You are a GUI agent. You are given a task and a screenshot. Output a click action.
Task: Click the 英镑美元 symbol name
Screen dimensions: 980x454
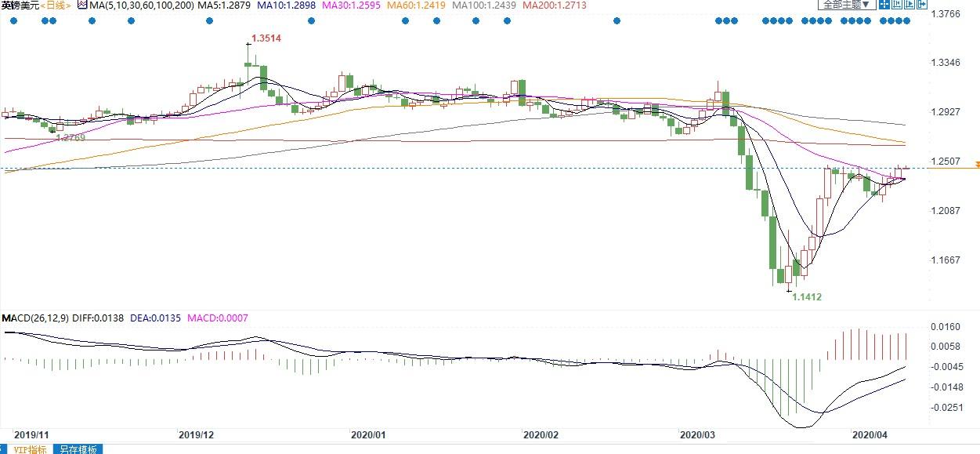coord(20,5)
